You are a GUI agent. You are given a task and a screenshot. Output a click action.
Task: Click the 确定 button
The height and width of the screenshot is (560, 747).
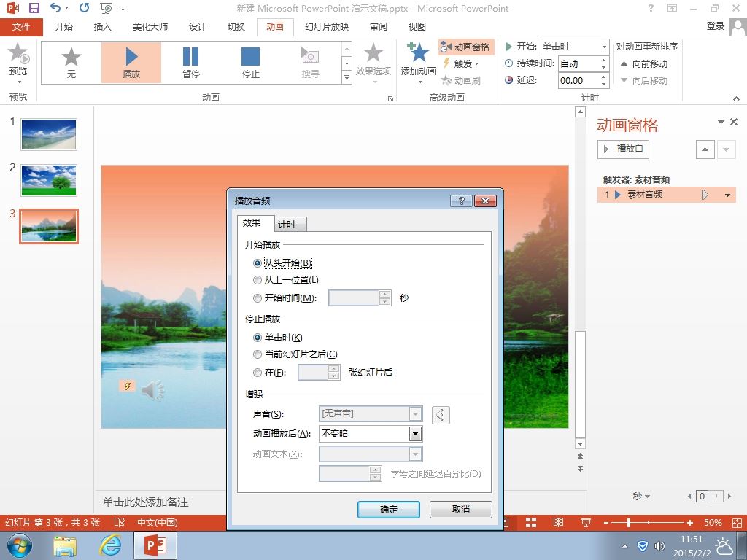[x=388, y=510]
